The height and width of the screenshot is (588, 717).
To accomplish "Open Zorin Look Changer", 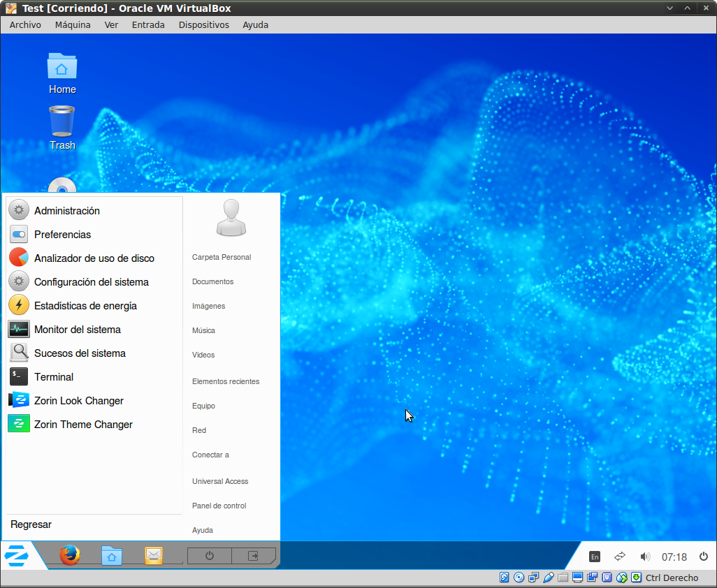I will 78,401.
